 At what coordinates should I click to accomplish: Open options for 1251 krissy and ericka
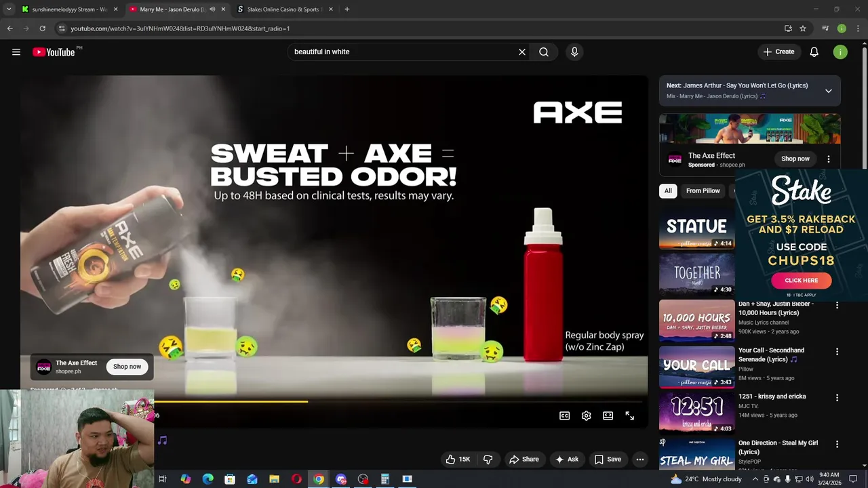[x=837, y=398]
